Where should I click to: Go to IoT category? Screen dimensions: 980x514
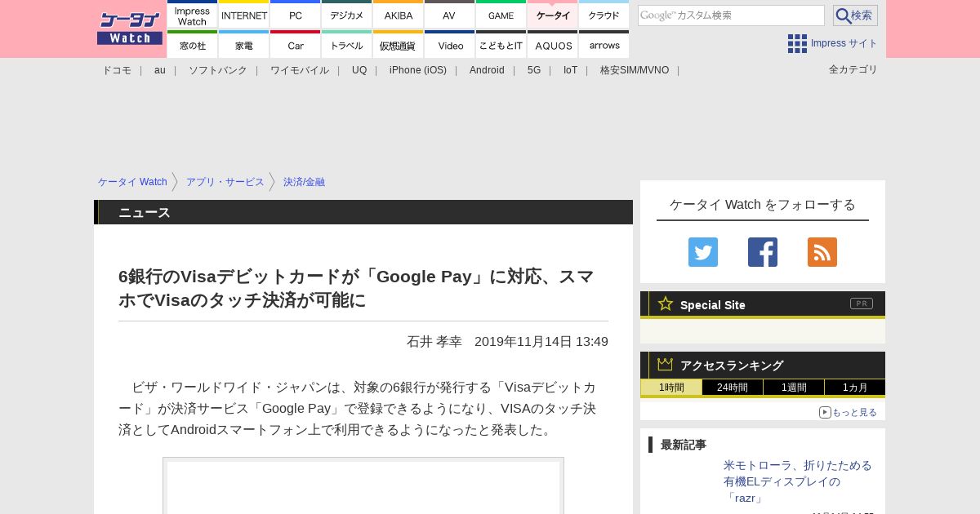[570, 70]
